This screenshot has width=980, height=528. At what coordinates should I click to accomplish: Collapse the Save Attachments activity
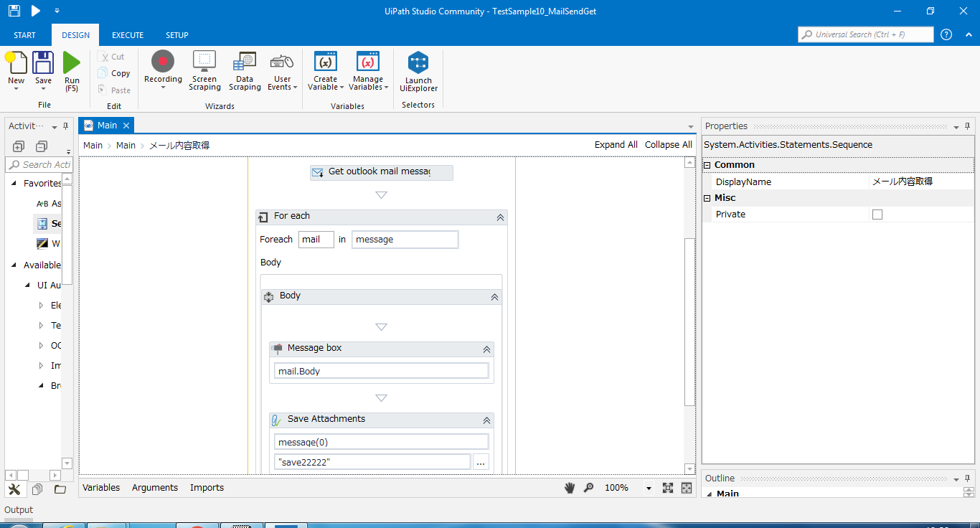click(486, 420)
